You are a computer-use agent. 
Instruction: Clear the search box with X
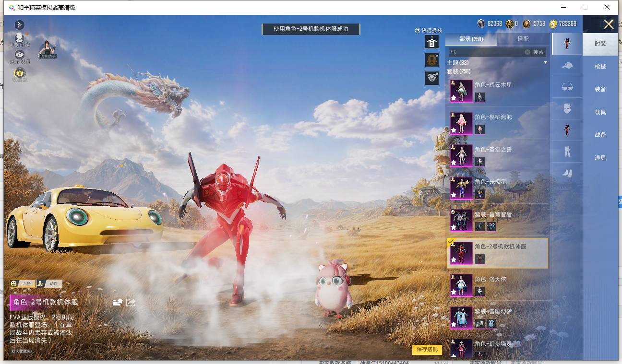527,52
